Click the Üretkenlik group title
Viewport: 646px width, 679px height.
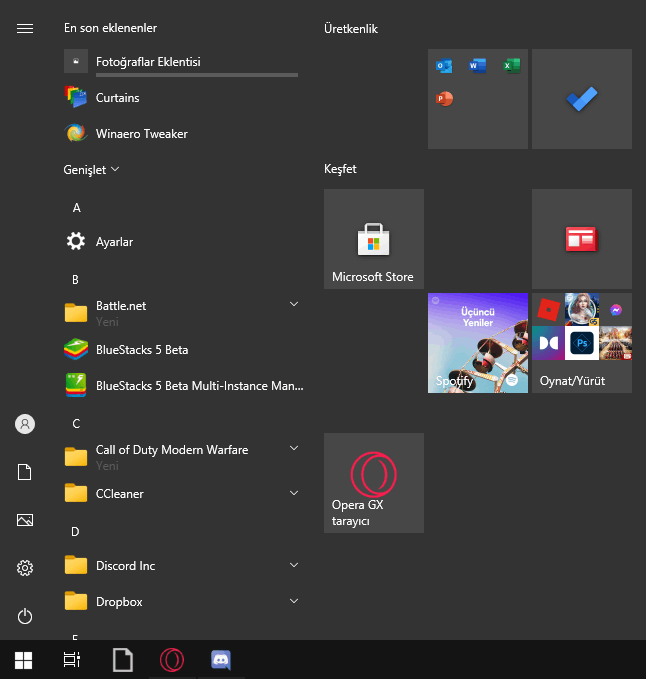[351, 29]
